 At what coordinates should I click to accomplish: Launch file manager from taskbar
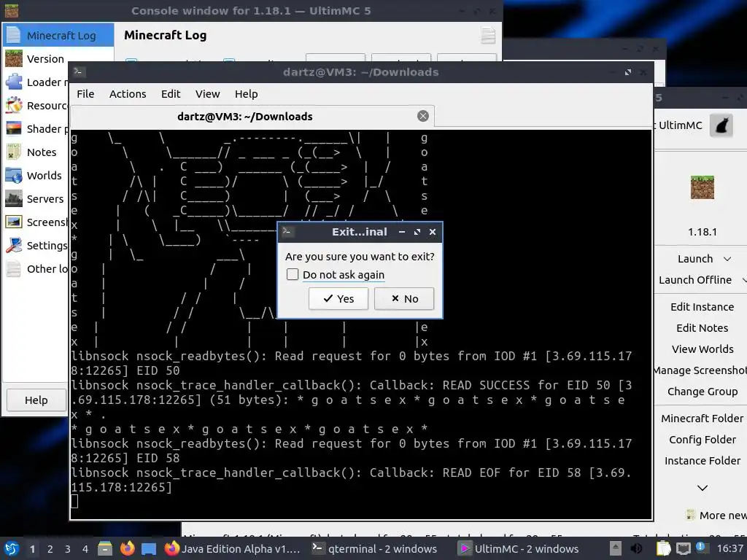point(105,548)
